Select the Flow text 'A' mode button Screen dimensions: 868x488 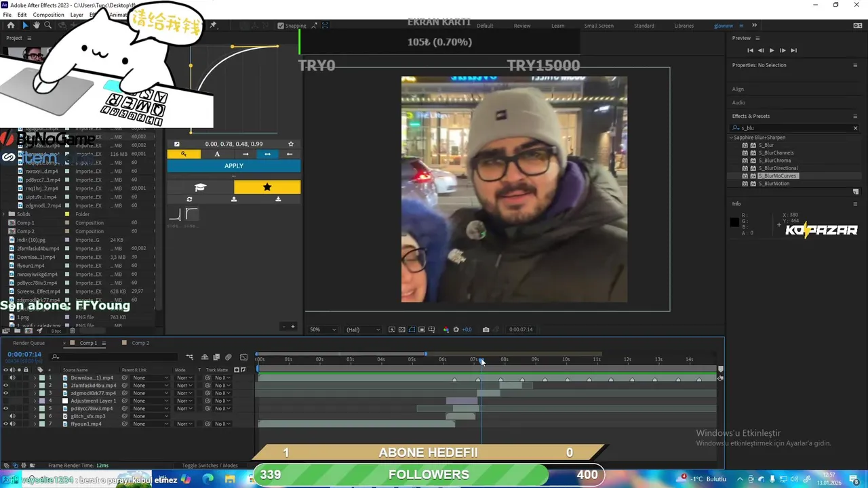pyautogui.click(x=217, y=154)
